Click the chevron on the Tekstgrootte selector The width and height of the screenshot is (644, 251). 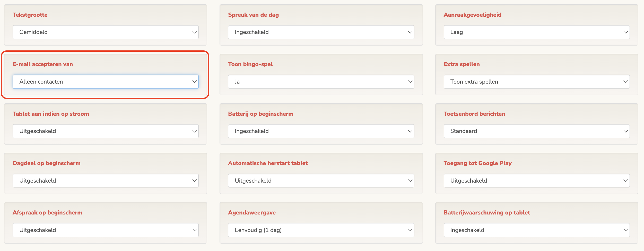point(195,32)
